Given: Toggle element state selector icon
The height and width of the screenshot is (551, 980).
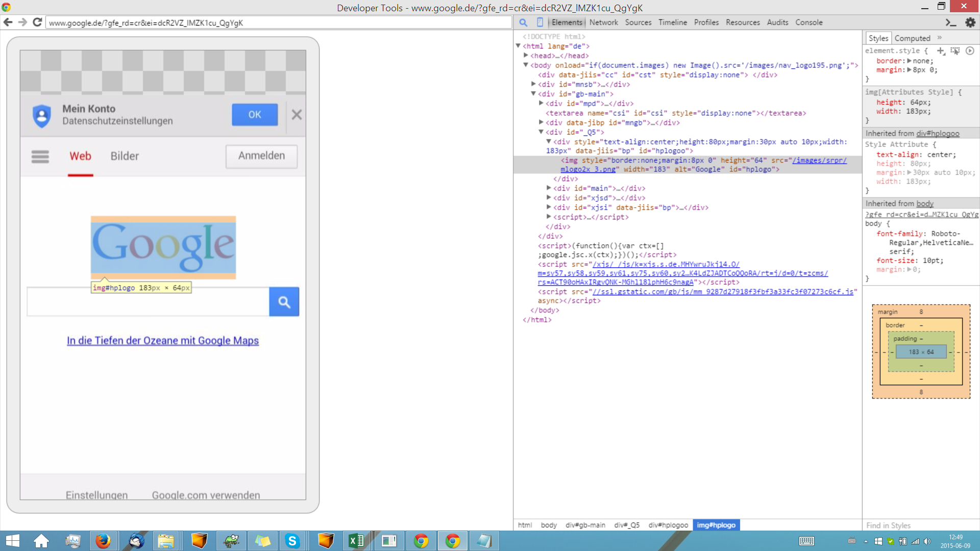Looking at the screenshot, I should pyautogui.click(x=955, y=51).
